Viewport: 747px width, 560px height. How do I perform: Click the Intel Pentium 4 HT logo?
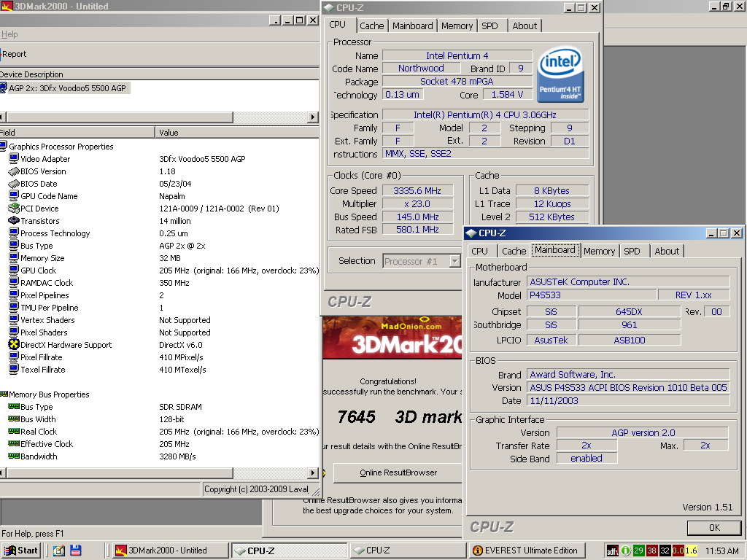pyautogui.click(x=560, y=75)
